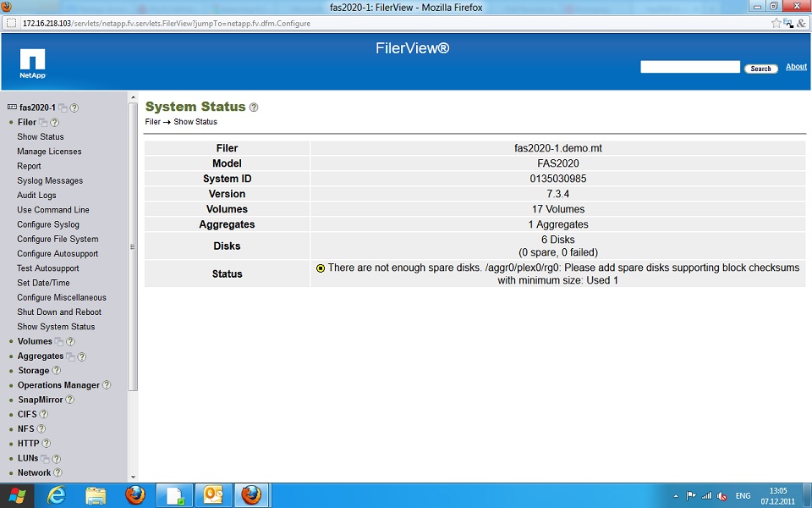The width and height of the screenshot is (812, 508).
Task: Click the page identity icon in address bar
Action: (11, 24)
